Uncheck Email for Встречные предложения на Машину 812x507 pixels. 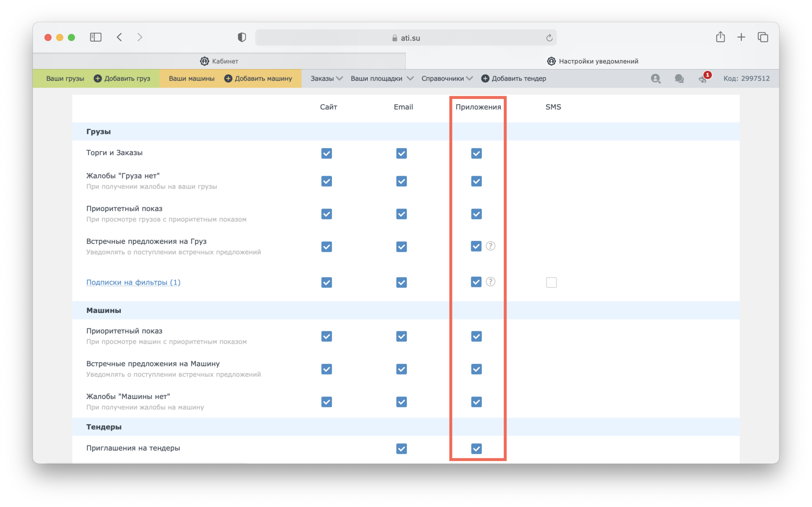402,370
